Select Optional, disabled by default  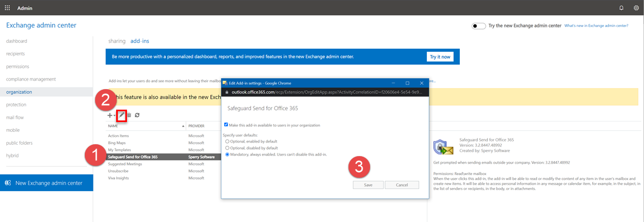click(x=227, y=147)
